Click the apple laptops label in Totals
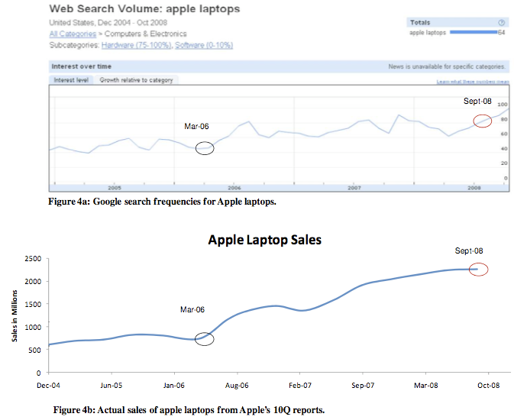514x420 pixels. (428, 33)
